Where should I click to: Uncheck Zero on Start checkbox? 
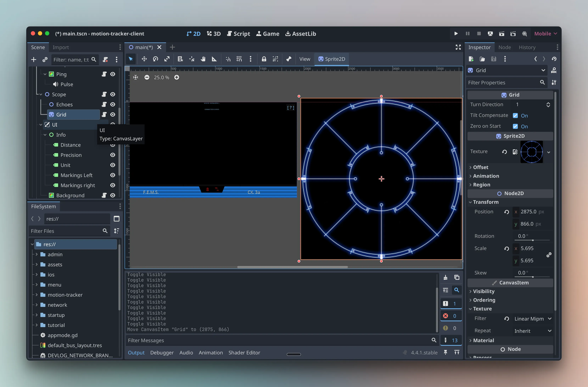coord(515,126)
